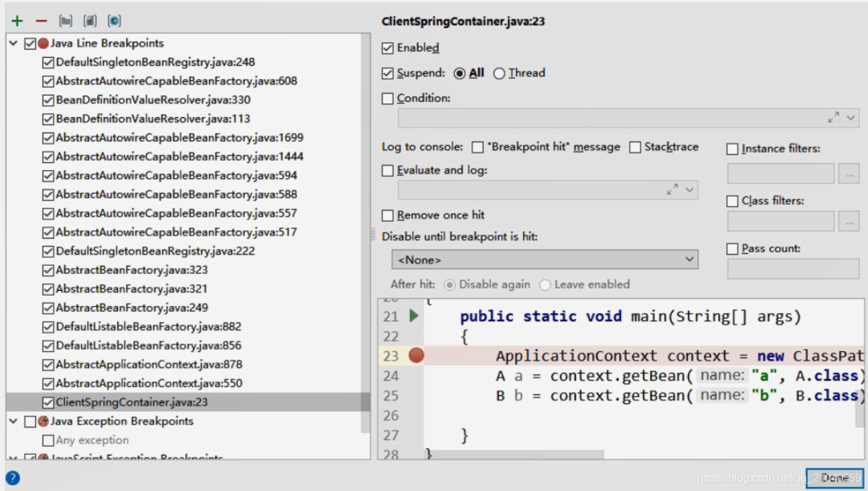This screenshot has height=491, width=868.
Task: Toggle Java Exception Breakpoints group checkbox
Action: point(29,421)
